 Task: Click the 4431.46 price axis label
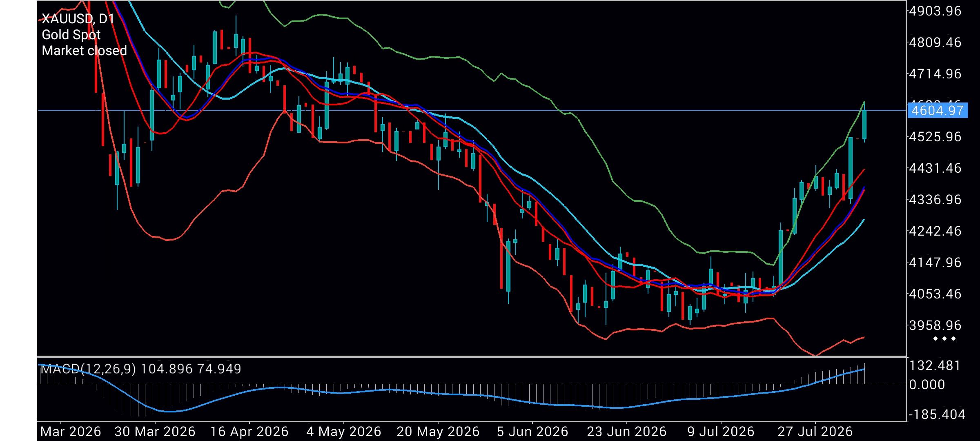pos(935,168)
